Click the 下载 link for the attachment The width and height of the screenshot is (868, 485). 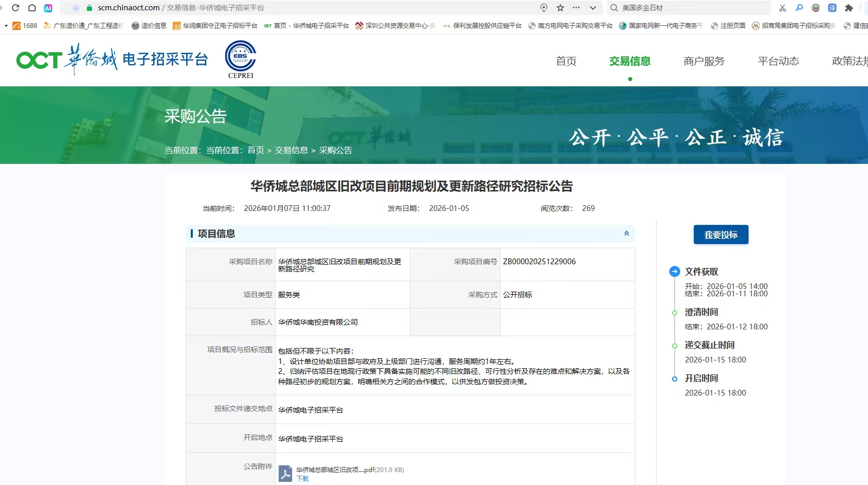[302, 479]
